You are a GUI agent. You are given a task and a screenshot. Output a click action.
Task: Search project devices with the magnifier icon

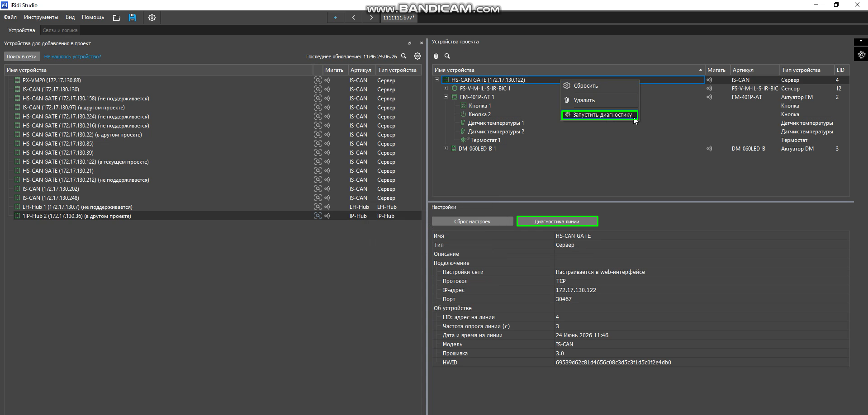coord(447,56)
